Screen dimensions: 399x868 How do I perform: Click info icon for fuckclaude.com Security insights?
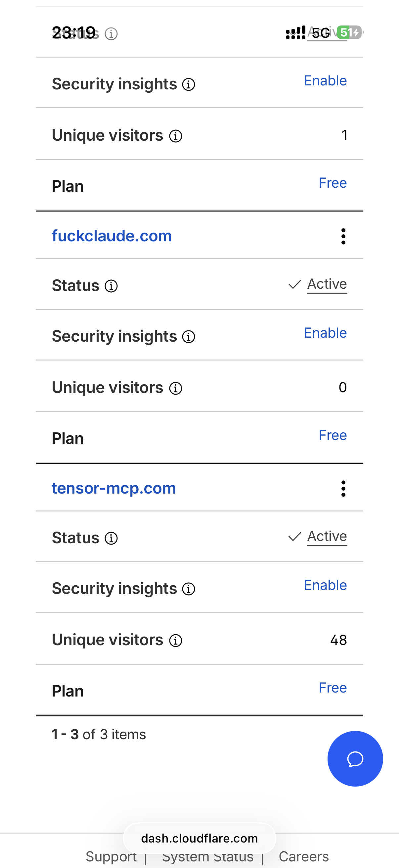point(189,337)
